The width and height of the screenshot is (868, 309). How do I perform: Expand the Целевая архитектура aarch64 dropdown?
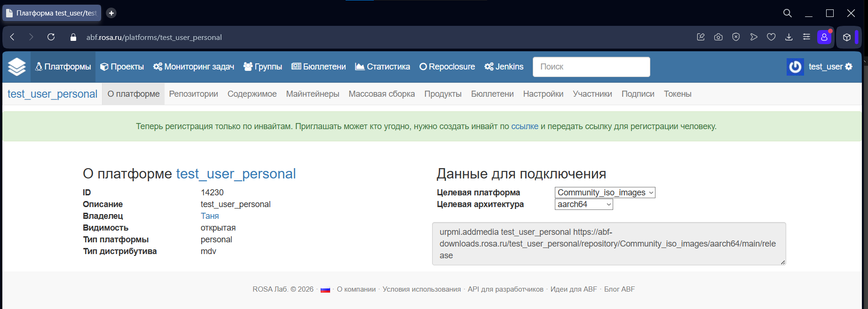click(x=584, y=204)
